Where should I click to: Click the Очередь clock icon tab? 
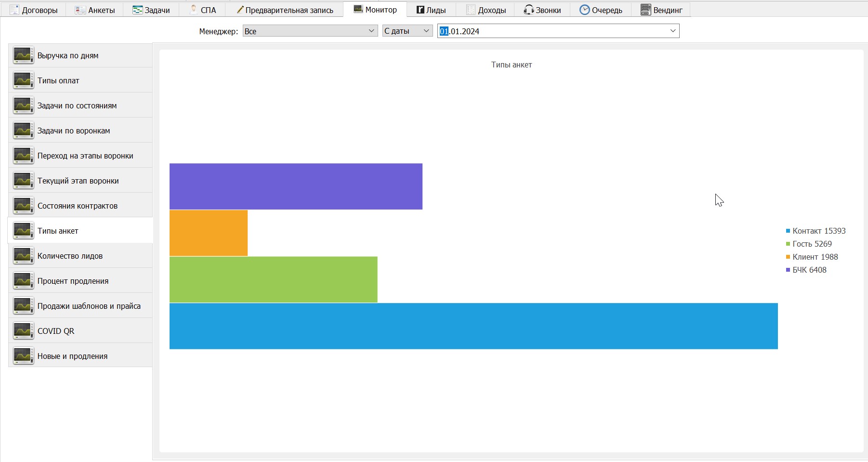click(584, 10)
